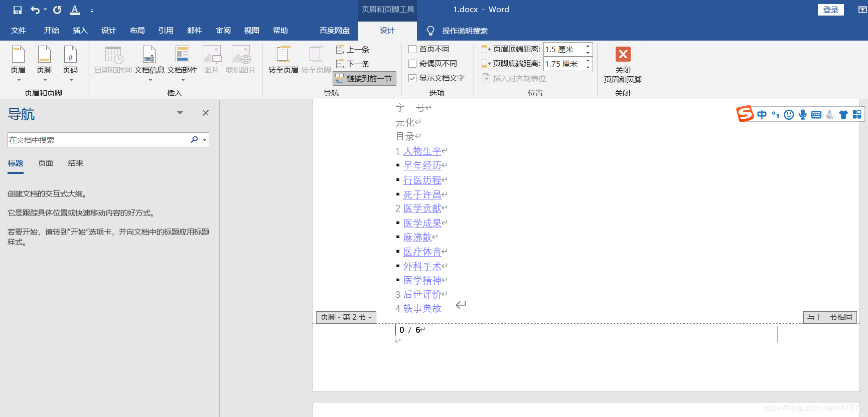Open the Baidu Netdisk (百度网盘) tab
Image resolution: width=868 pixels, height=417 pixels.
click(x=335, y=31)
